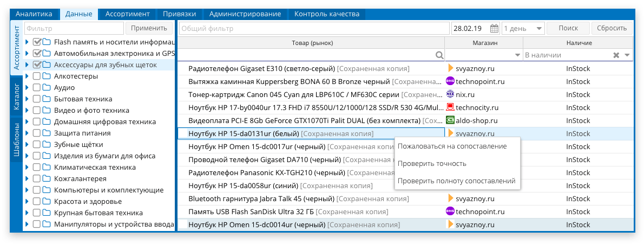Image resolution: width=644 pixels, height=244 pixels.
Task: Choose 'Проверить полноту сопоставлений' menu item
Action: 456,181
